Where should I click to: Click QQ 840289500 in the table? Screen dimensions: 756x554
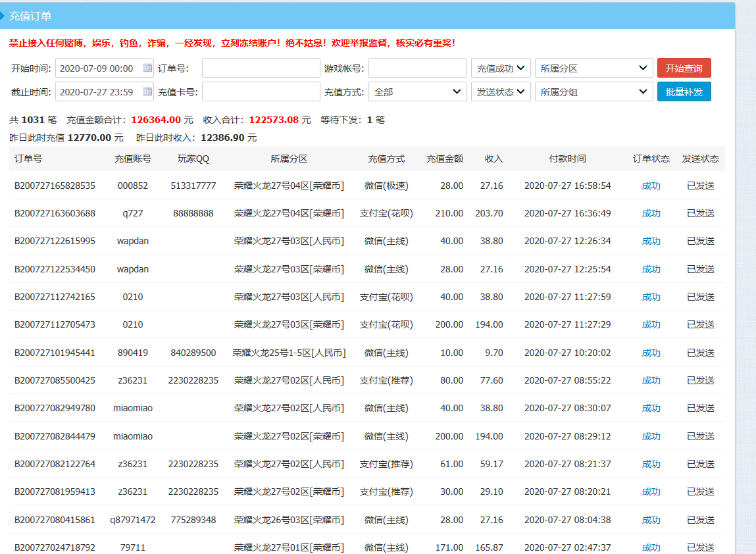(193, 353)
